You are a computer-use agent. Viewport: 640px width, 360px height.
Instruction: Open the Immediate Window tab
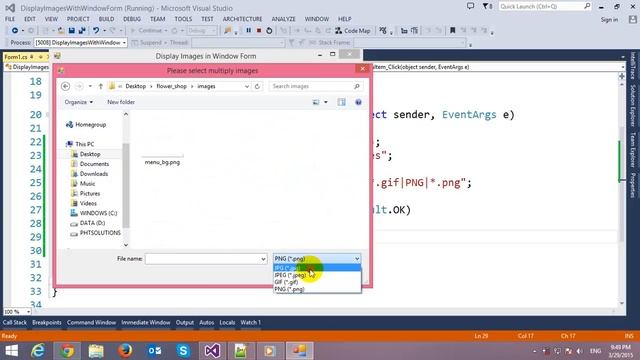click(x=145, y=322)
